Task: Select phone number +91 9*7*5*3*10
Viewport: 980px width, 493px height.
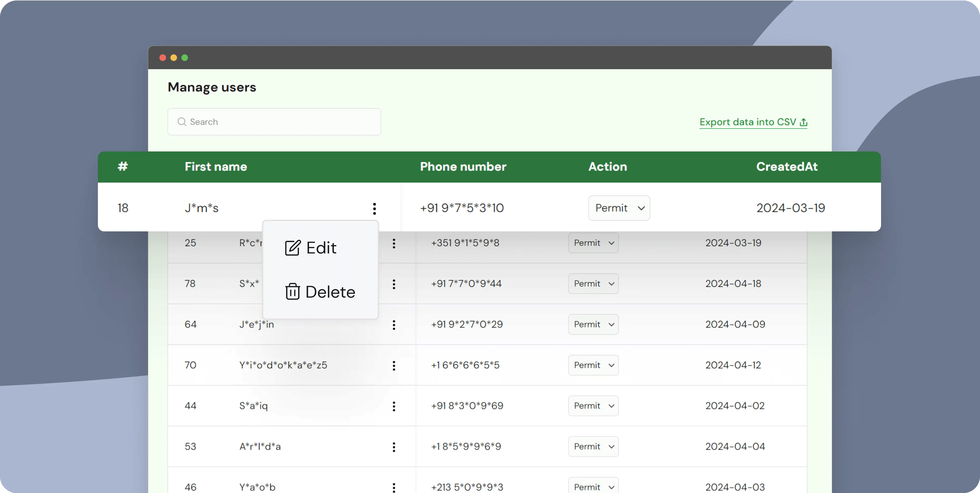Action: pyautogui.click(x=462, y=208)
